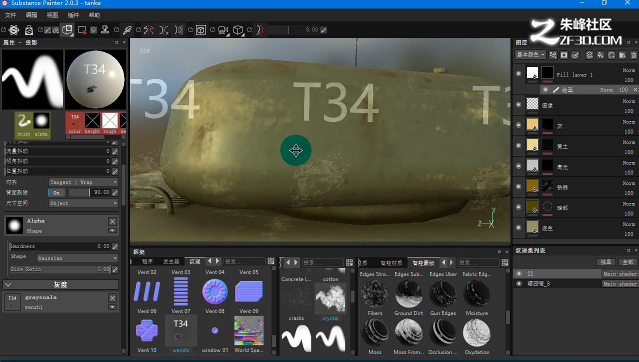Toggle visibility of the paint effect sublayer

(545, 90)
